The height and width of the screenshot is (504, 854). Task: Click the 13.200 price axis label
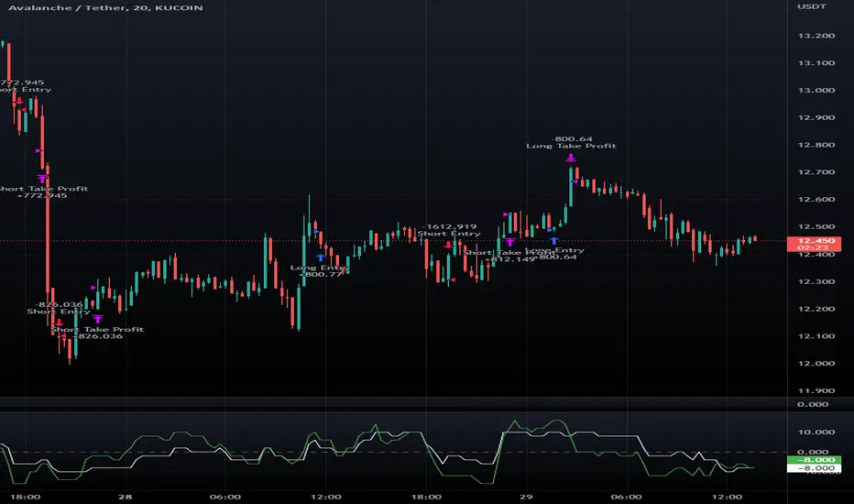816,36
